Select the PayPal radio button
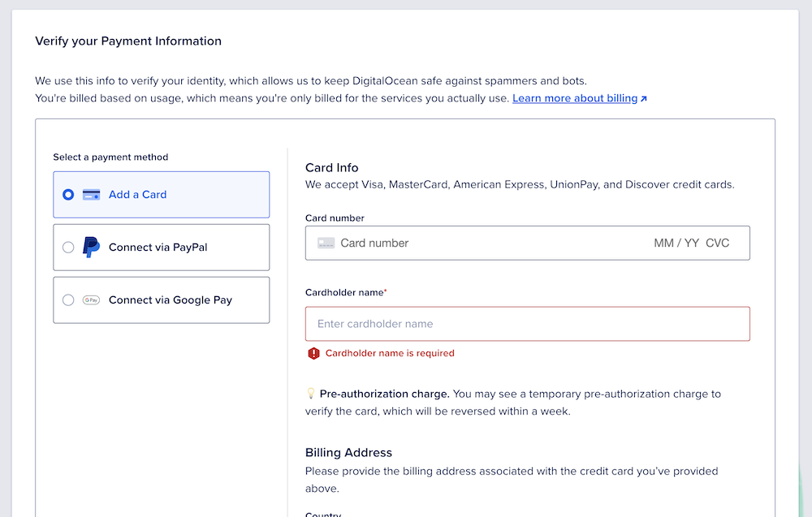The width and height of the screenshot is (812, 517). 68,248
